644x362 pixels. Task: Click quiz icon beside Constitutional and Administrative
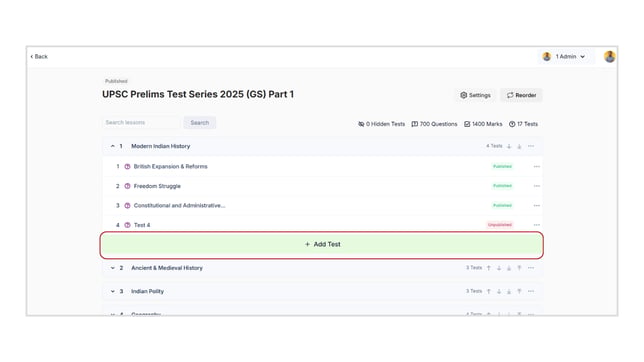(127, 205)
